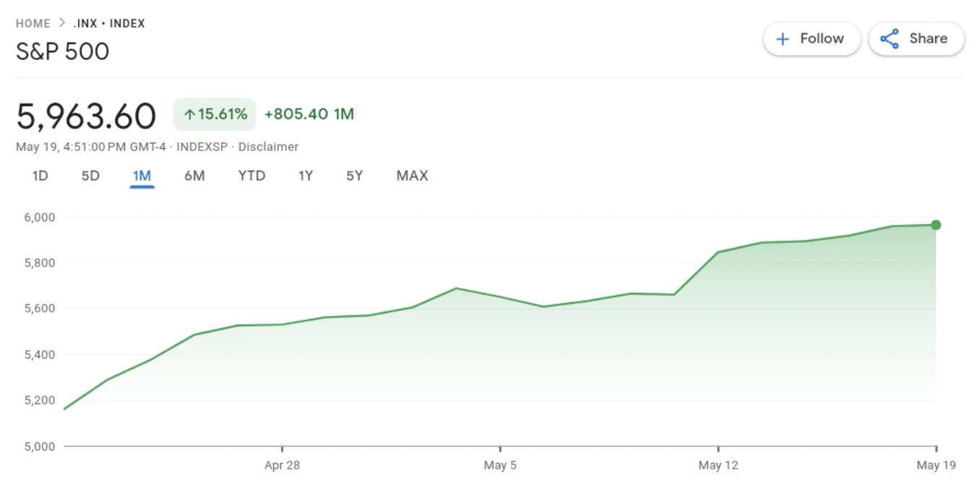The height and width of the screenshot is (486, 980).
Task: Click the breadcrumb chevron after HOME
Action: [x=62, y=23]
